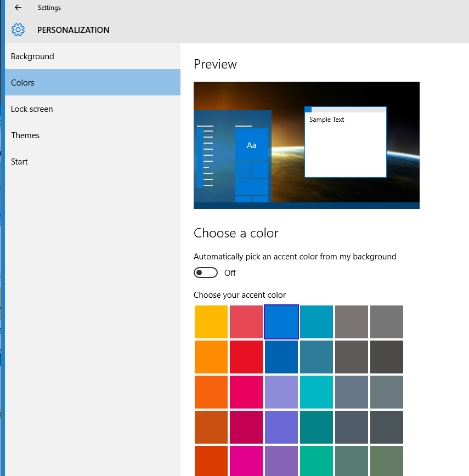Select the teal accent color
The image size is (469, 476).
[317, 322]
